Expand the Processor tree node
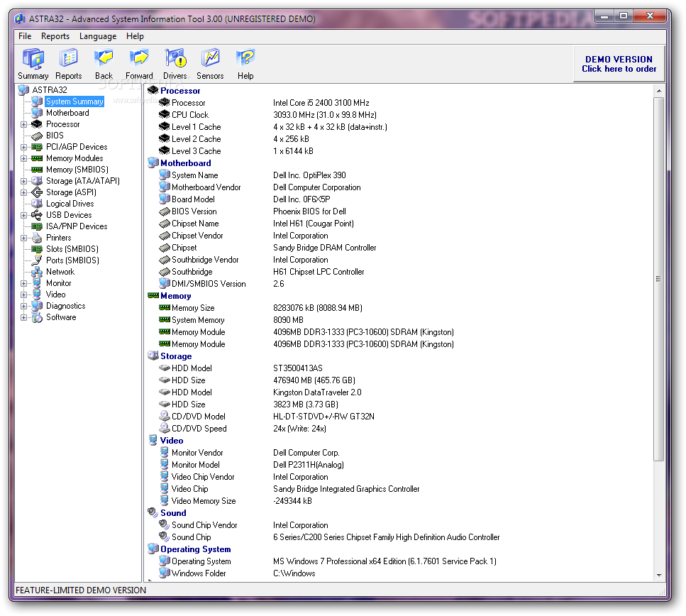The height and width of the screenshot is (616, 686). click(x=23, y=124)
